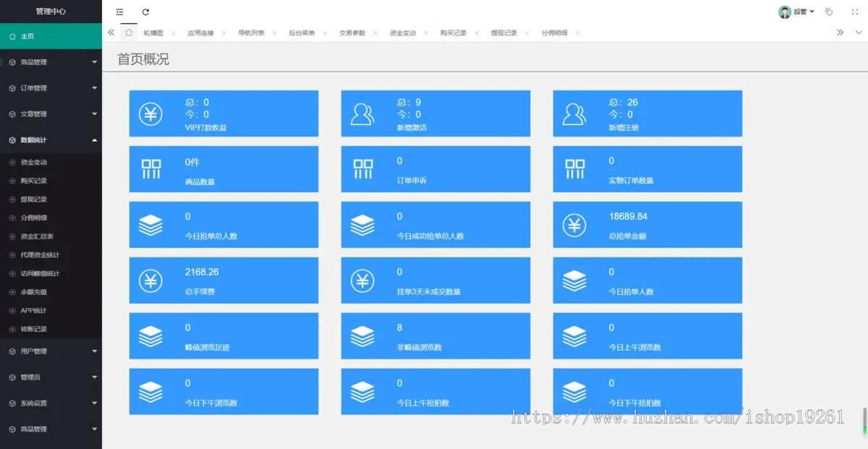Click the 管理中心 header title
The image size is (868, 449).
[51, 12]
